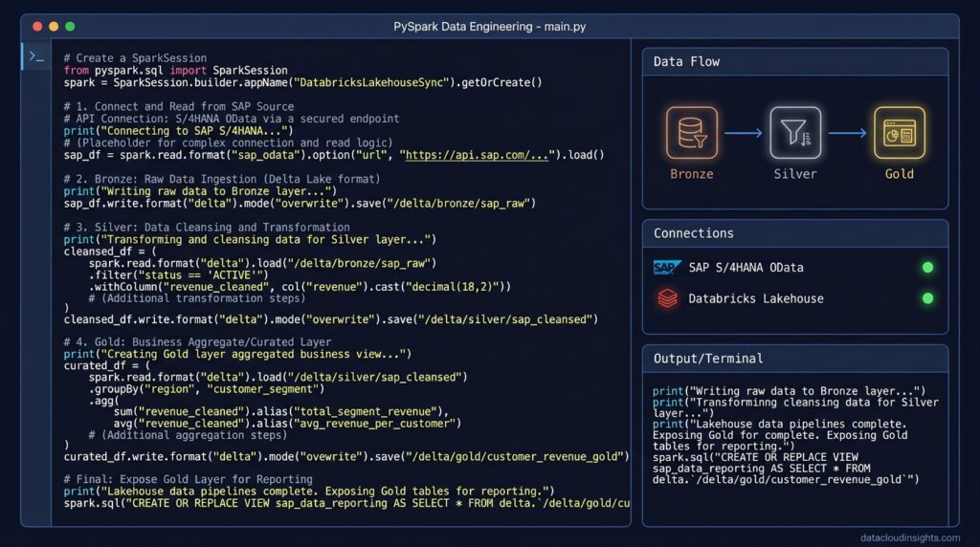980x547 pixels.
Task: Select the Silver filter stage icon
Action: (795, 132)
